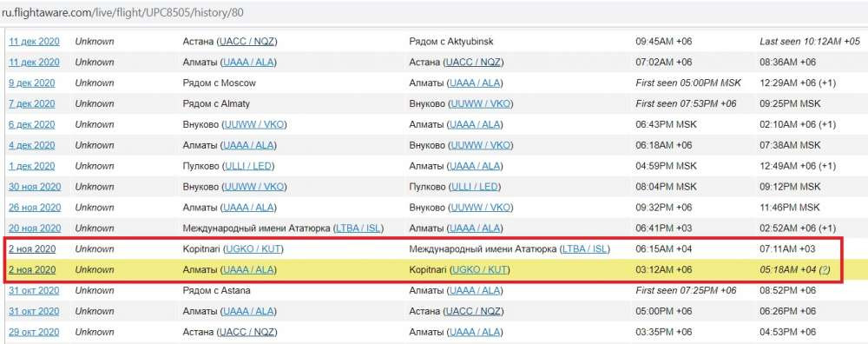Open the 6 дек 2020 flight date link

(x=31, y=124)
